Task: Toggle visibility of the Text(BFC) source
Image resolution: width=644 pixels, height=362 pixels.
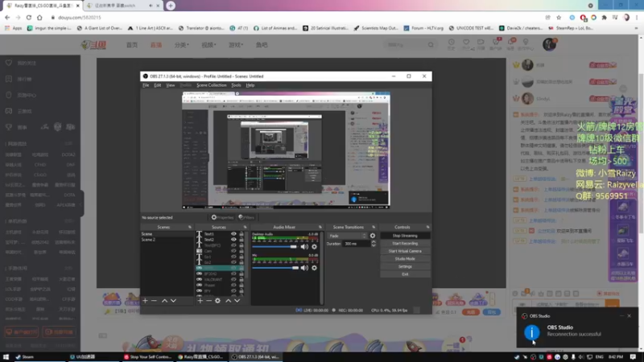Action: click(x=233, y=245)
